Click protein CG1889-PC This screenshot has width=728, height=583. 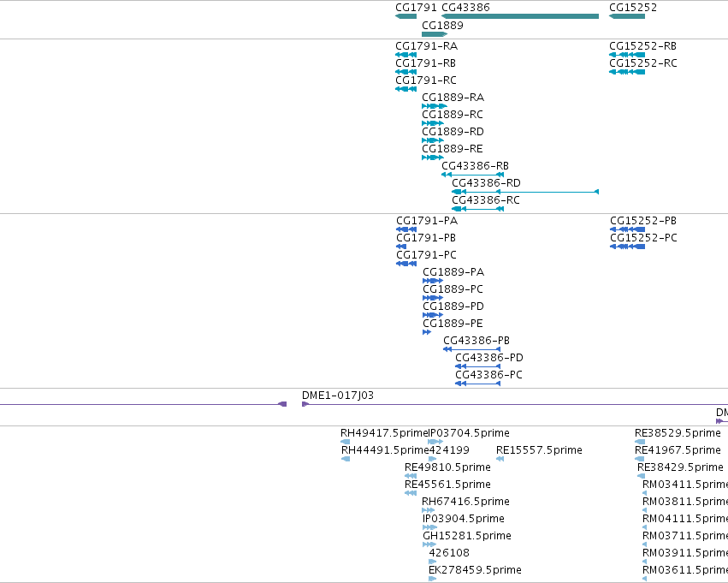coord(453,289)
